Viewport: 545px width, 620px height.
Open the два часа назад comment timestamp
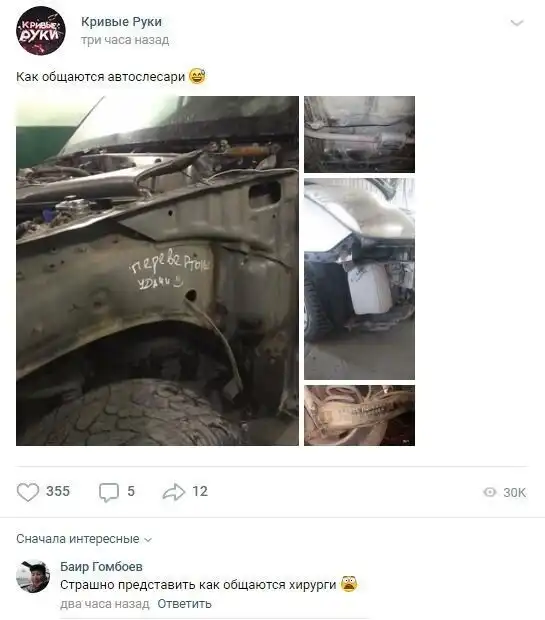(105, 604)
